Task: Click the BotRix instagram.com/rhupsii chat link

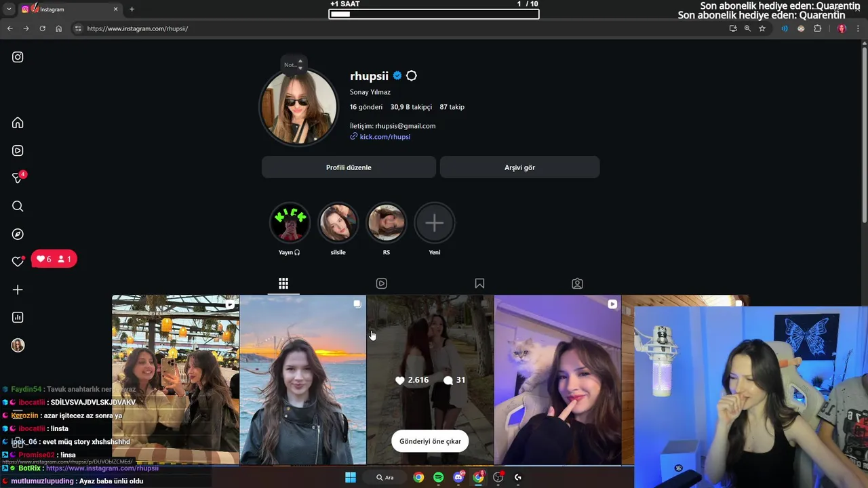Action: (x=102, y=468)
